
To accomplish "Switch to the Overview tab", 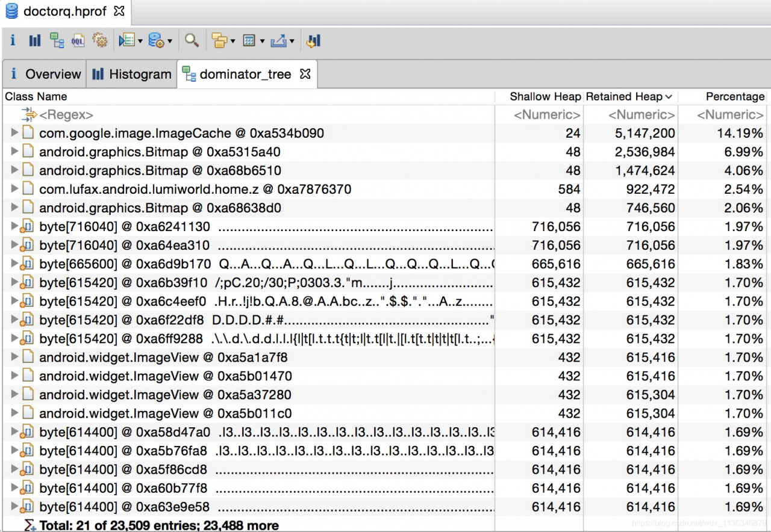I will click(x=45, y=74).
